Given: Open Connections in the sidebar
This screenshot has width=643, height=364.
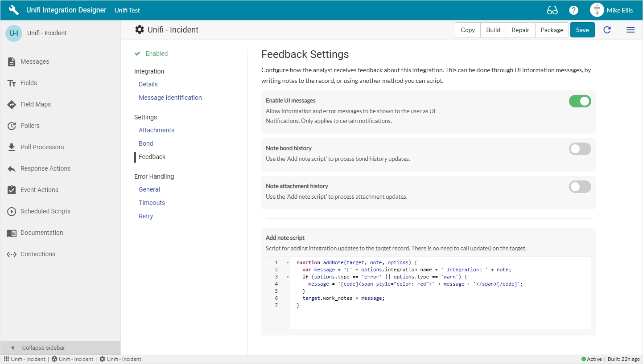Looking at the screenshot, I should (38, 254).
